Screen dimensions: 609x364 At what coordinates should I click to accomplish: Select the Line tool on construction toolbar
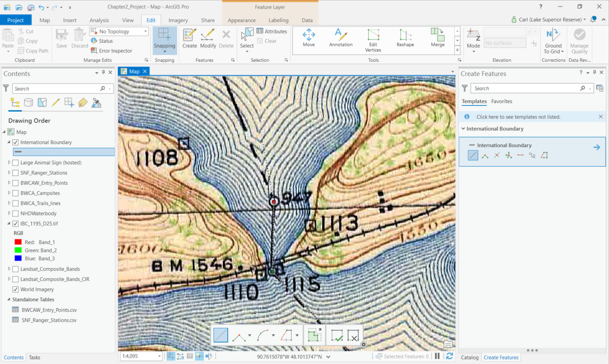pyautogui.click(x=220, y=335)
